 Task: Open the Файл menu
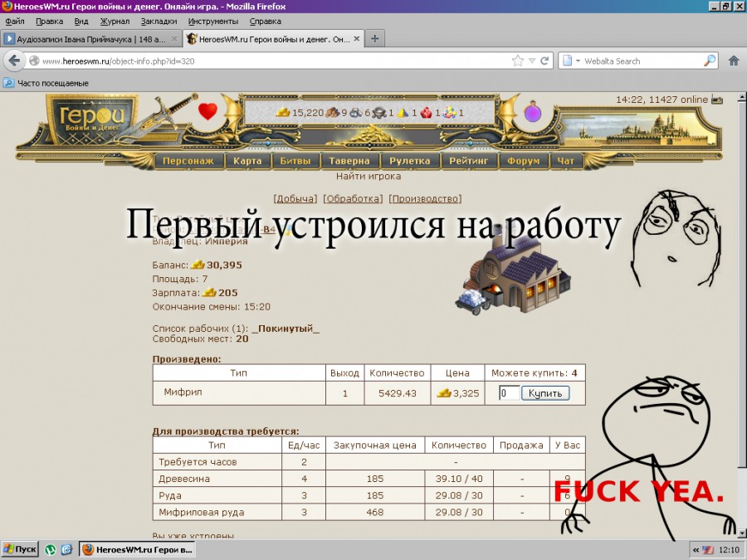[x=15, y=22]
